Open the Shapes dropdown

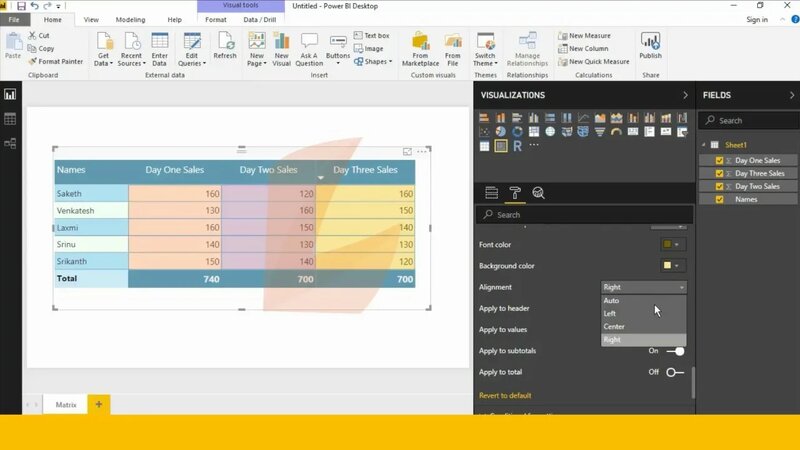373,62
